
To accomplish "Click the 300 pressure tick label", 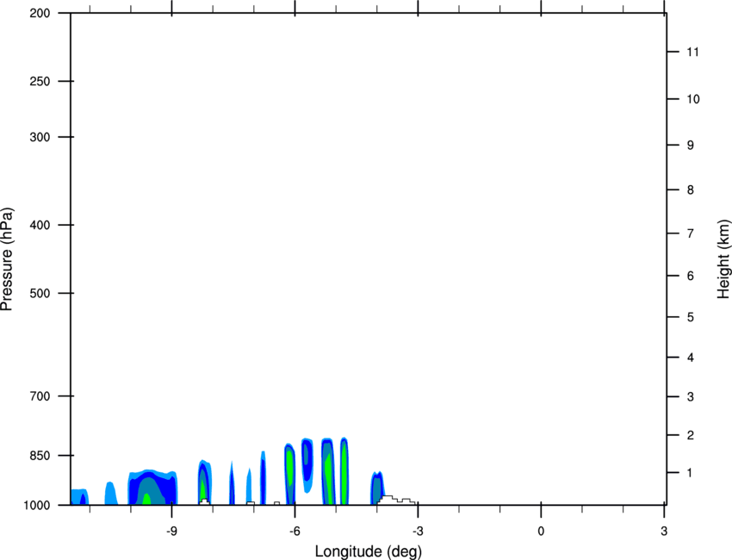I will (x=40, y=137).
